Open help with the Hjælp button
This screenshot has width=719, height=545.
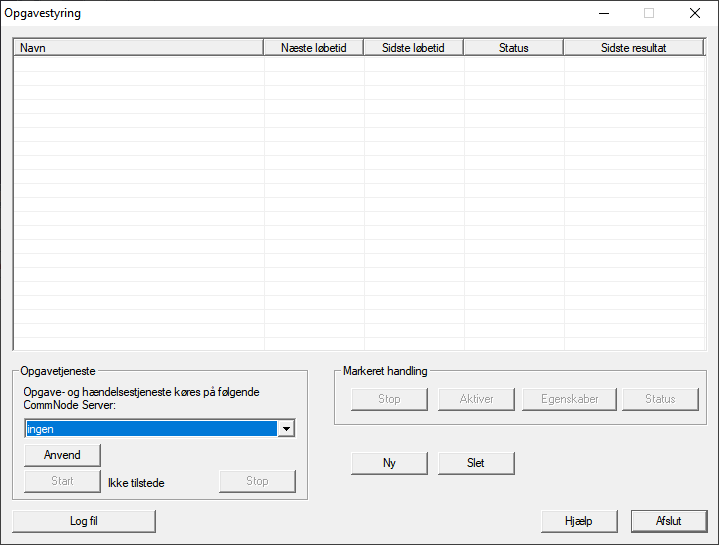click(579, 521)
